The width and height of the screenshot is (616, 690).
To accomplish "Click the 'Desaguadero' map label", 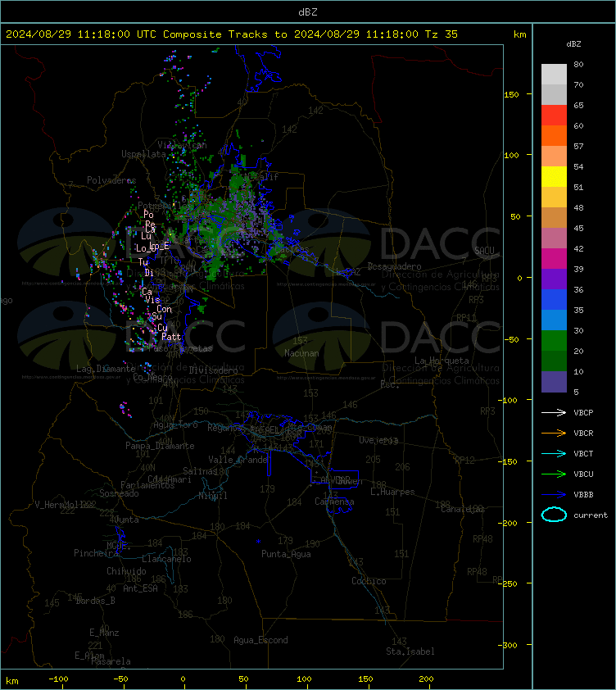I will click(394, 266).
